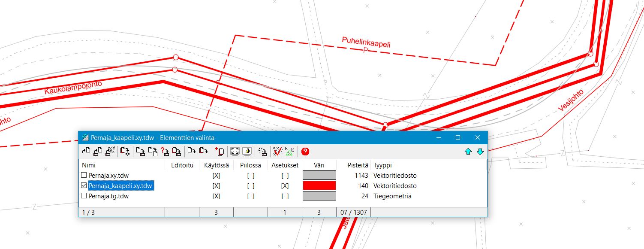This screenshot has width=644, height=249.
Task: Sort by the Nimi column header
Action: 89,165
